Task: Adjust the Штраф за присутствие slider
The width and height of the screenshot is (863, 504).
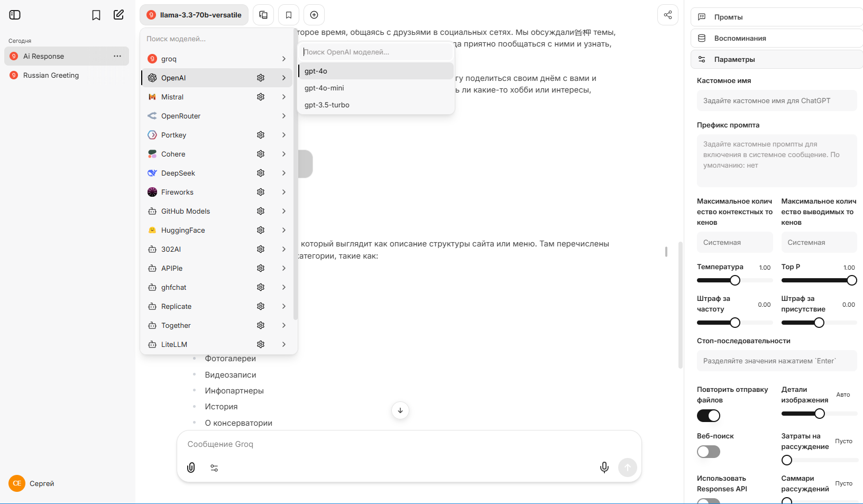Action: [x=819, y=323]
